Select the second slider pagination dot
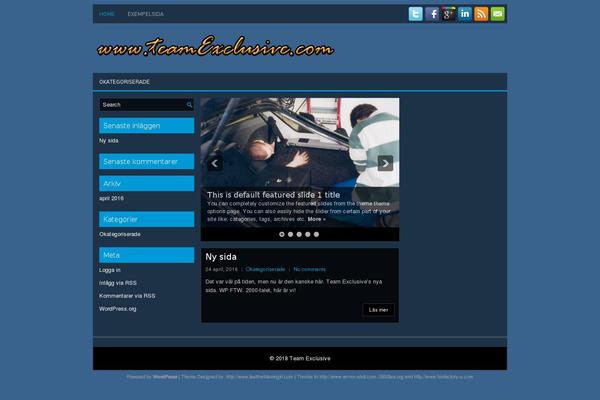 (x=290, y=234)
